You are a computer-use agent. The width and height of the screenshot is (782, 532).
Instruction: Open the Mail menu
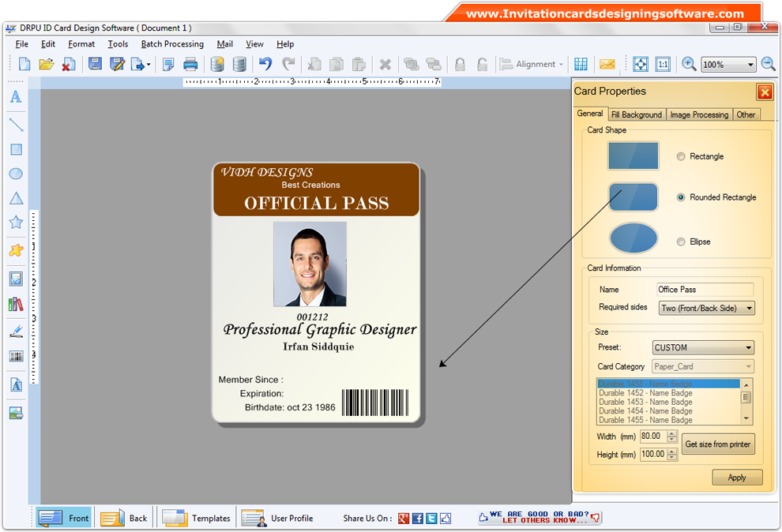[x=225, y=44]
